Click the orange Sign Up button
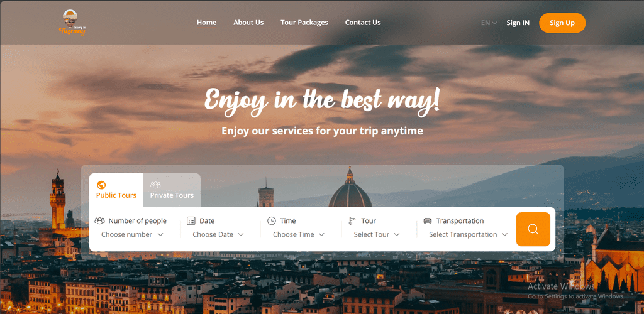The image size is (644, 314). pos(562,23)
